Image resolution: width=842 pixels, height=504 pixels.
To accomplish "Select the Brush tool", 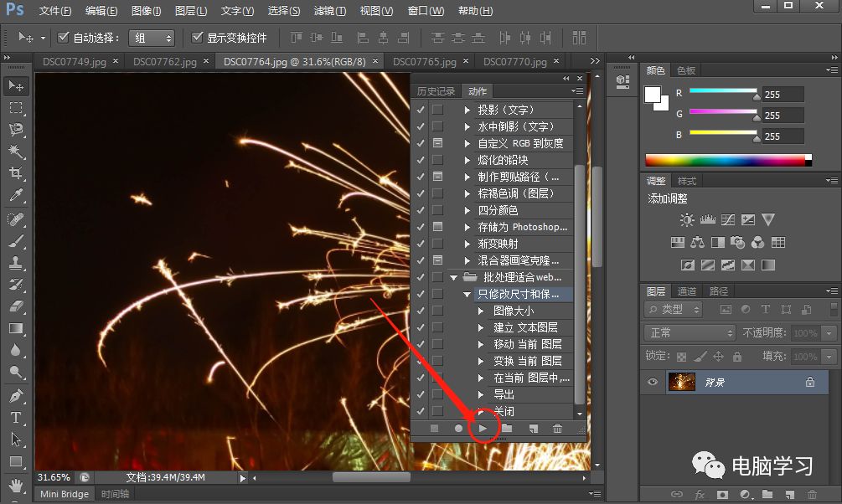I will [x=16, y=241].
